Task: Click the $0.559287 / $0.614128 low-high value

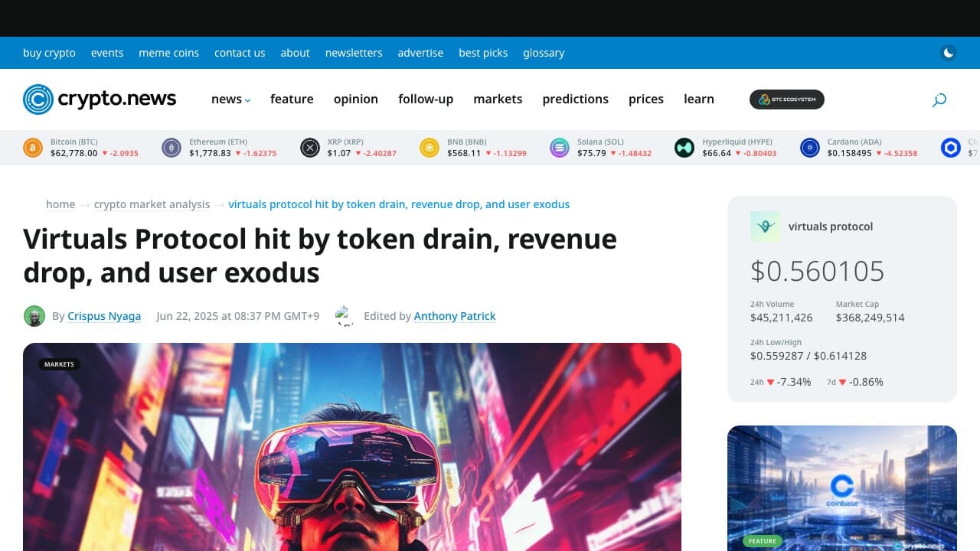Action: click(808, 356)
